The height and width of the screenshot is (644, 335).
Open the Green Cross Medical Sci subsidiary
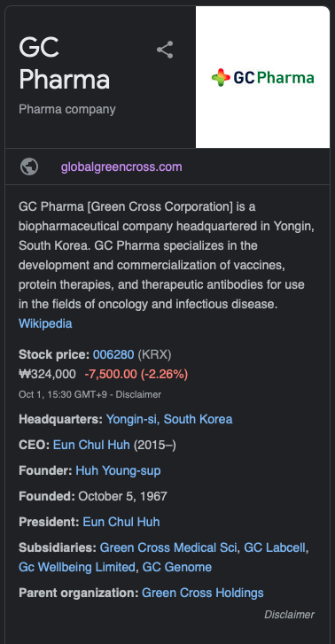pos(168,548)
